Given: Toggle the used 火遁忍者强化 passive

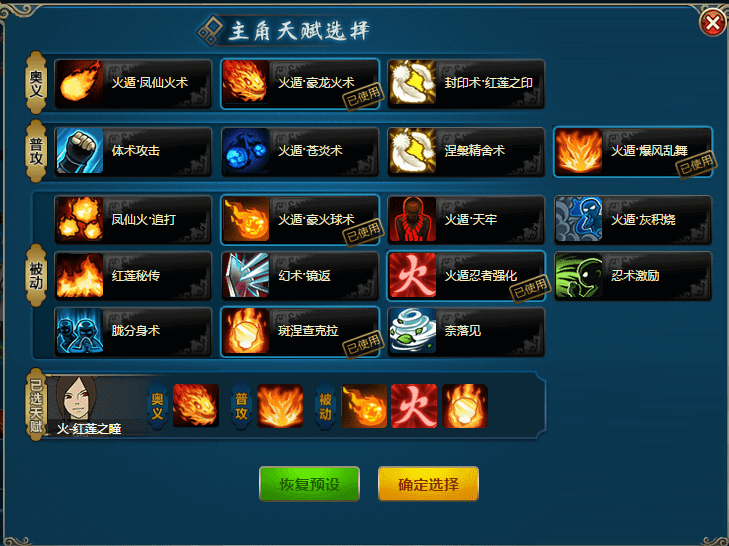Looking at the screenshot, I should [465, 276].
